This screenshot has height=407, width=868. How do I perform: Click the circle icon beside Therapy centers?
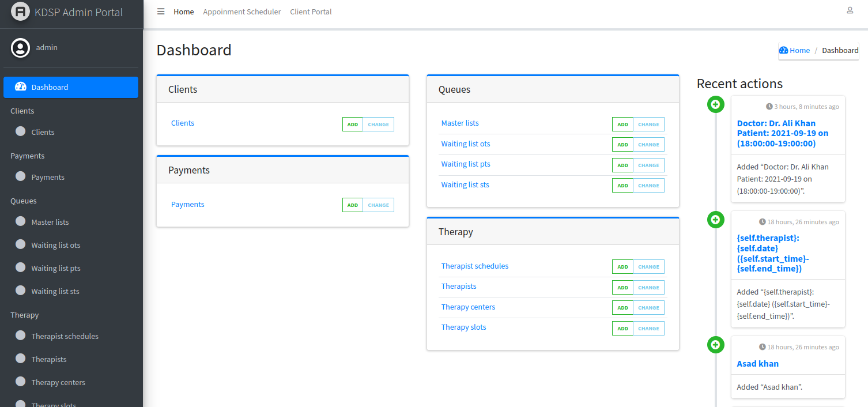21,382
